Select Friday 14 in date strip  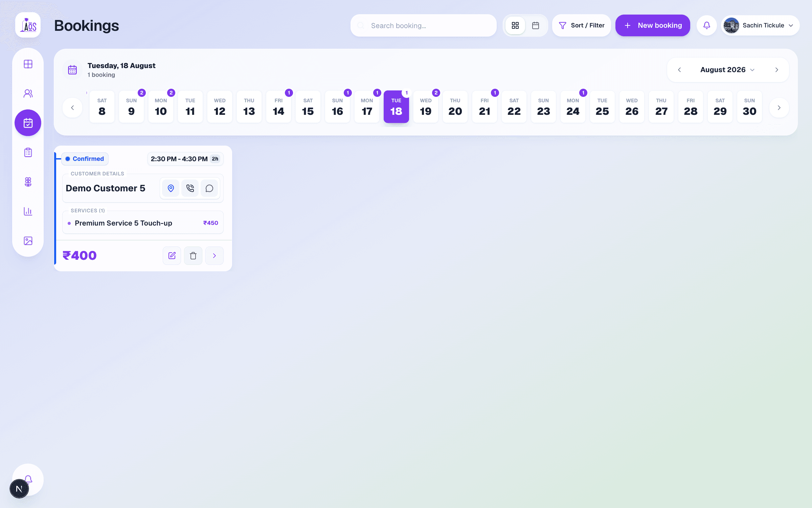pos(278,107)
